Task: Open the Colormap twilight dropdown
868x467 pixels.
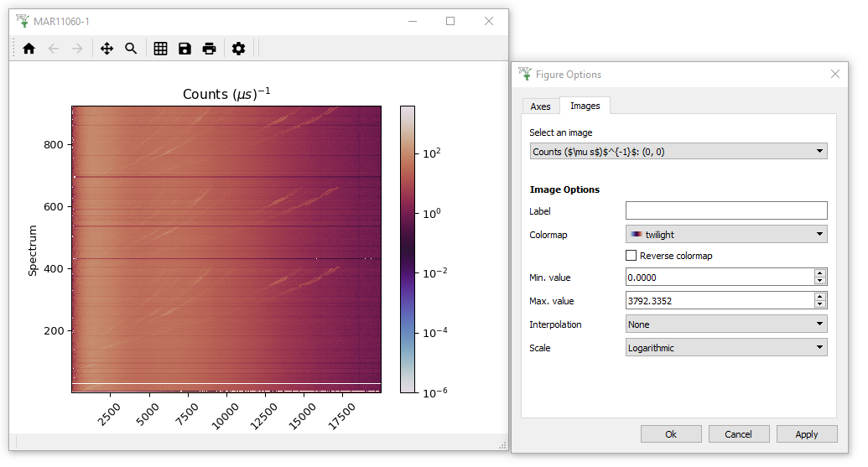Action: pyautogui.click(x=725, y=235)
